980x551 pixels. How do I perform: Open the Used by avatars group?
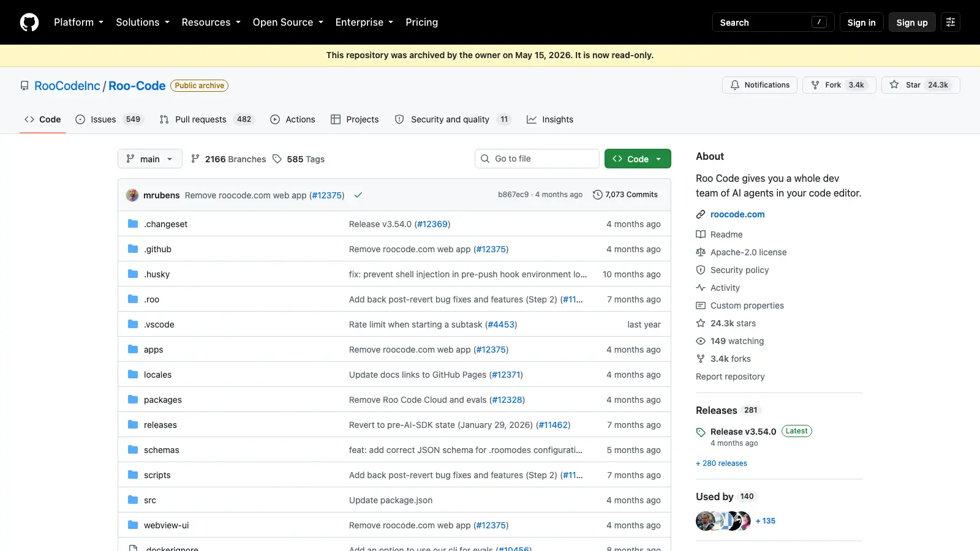point(723,521)
